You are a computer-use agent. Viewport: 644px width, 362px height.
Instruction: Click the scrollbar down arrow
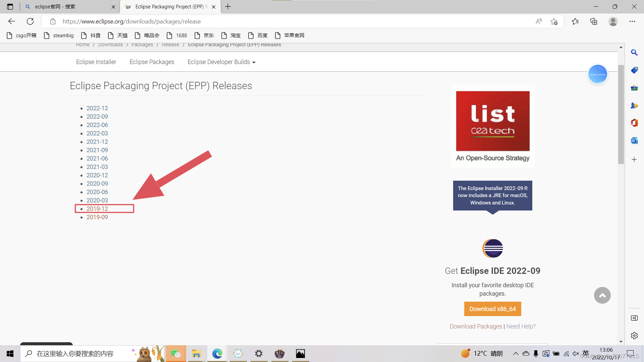pyautogui.click(x=621, y=342)
